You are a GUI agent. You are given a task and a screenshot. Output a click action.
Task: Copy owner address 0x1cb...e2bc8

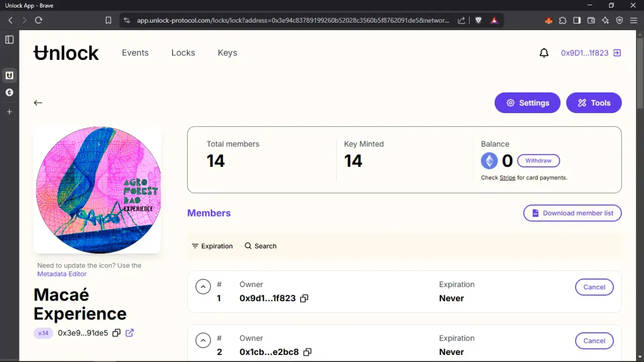coord(307,352)
